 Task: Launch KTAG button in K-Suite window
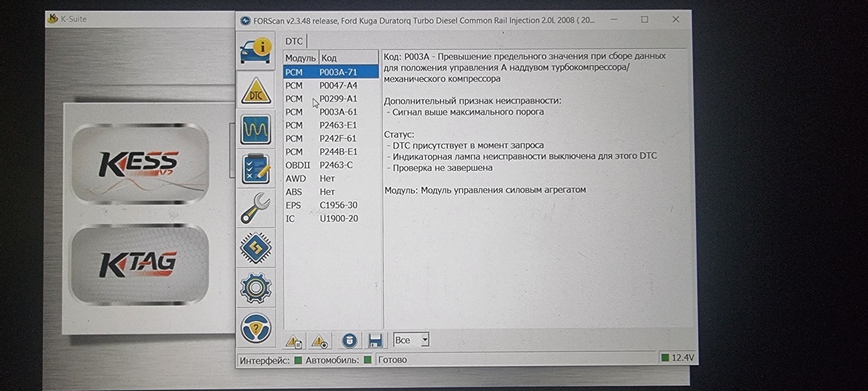139,264
